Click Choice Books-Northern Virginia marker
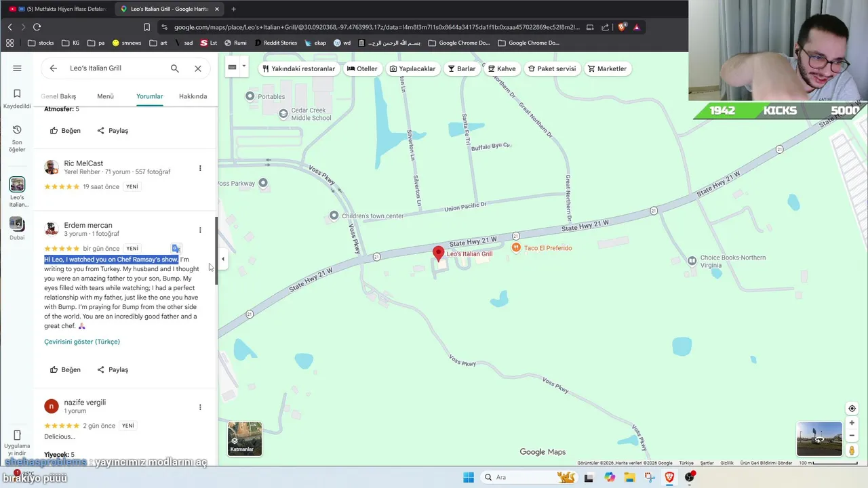The width and height of the screenshot is (868, 488). [x=692, y=261]
